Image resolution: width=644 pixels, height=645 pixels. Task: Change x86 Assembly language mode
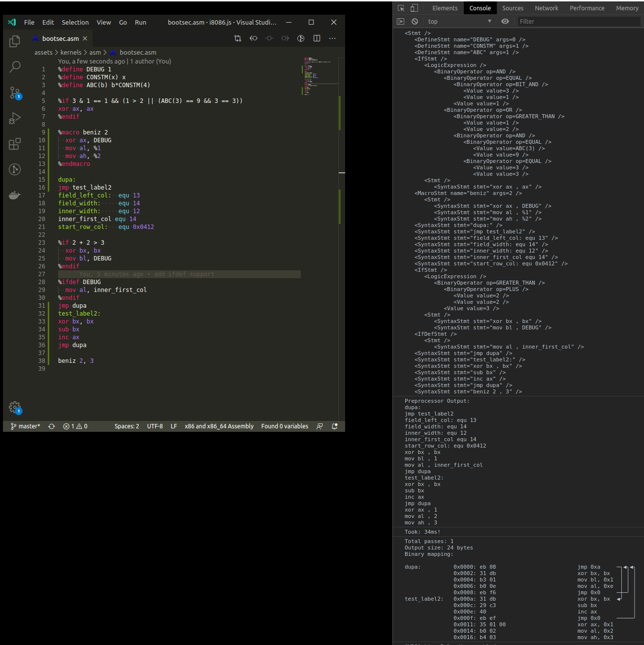(x=219, y=426)
